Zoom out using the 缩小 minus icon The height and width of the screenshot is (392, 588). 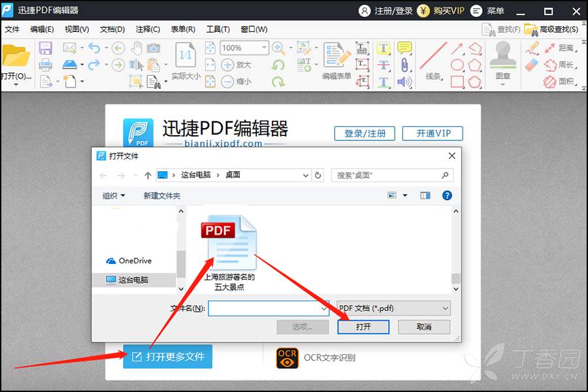[x=227, y=82]
